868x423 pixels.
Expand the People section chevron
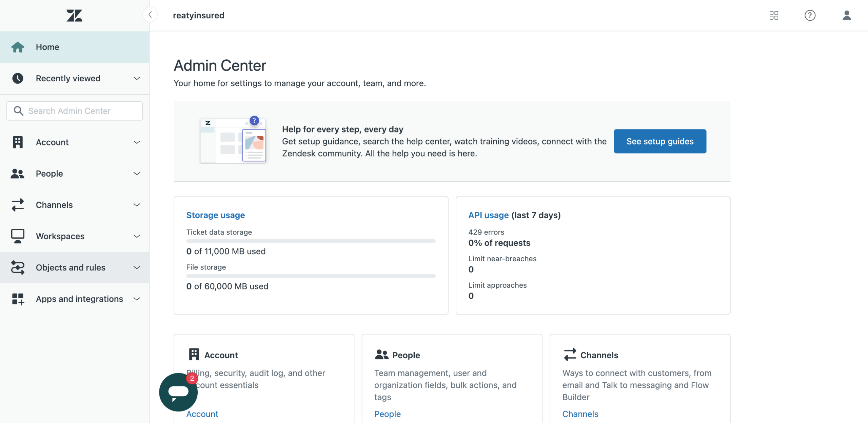coord(137,174)
